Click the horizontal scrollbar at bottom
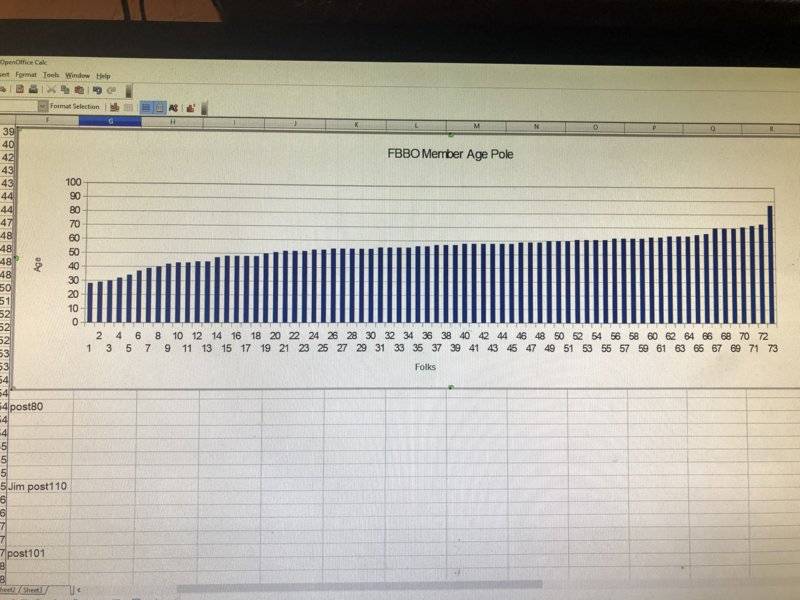This screenshot has height=600, width=800. [360, 586]
